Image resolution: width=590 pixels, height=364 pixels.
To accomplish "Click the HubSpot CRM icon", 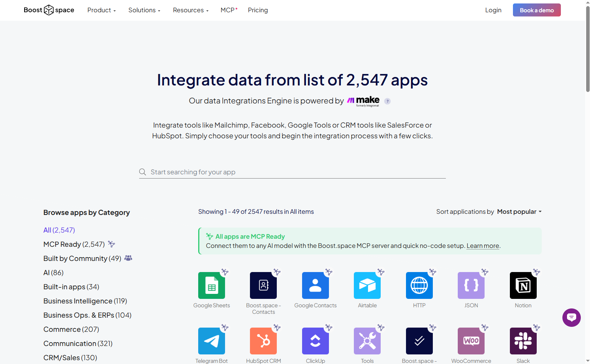I will coord(263,341).
